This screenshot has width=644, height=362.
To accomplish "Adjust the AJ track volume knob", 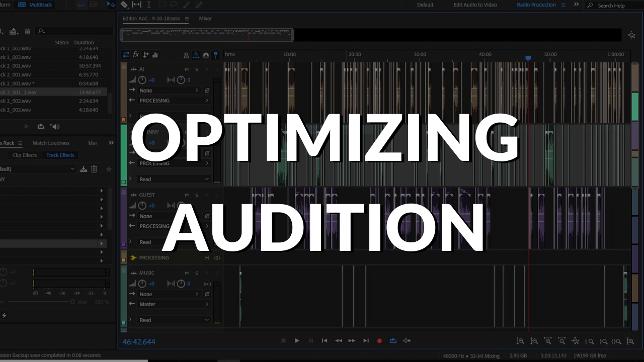I will click(142, 80).
